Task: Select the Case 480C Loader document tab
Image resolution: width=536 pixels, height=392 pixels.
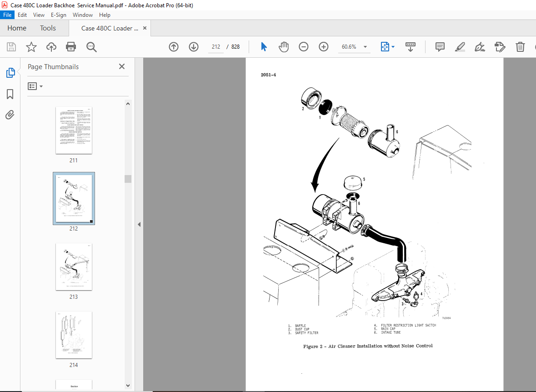Action: click(110, 28)
